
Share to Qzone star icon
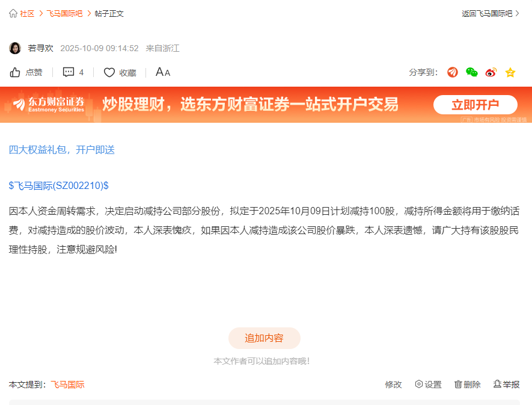[510, 72]
